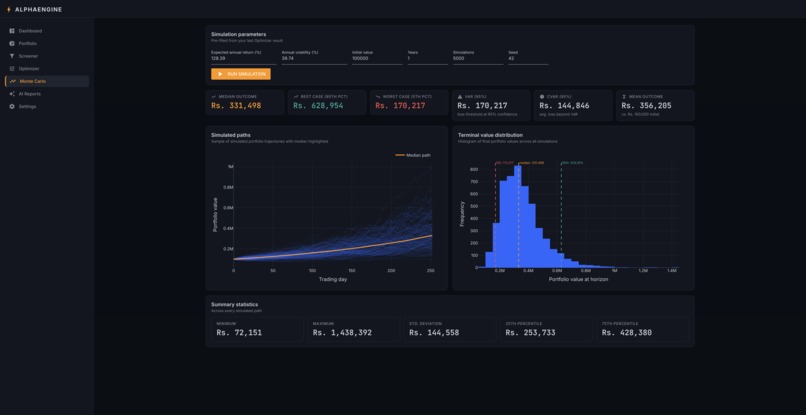Click the VaR warning triangle icon
The image size is (806, 415).
coord(460,97)
